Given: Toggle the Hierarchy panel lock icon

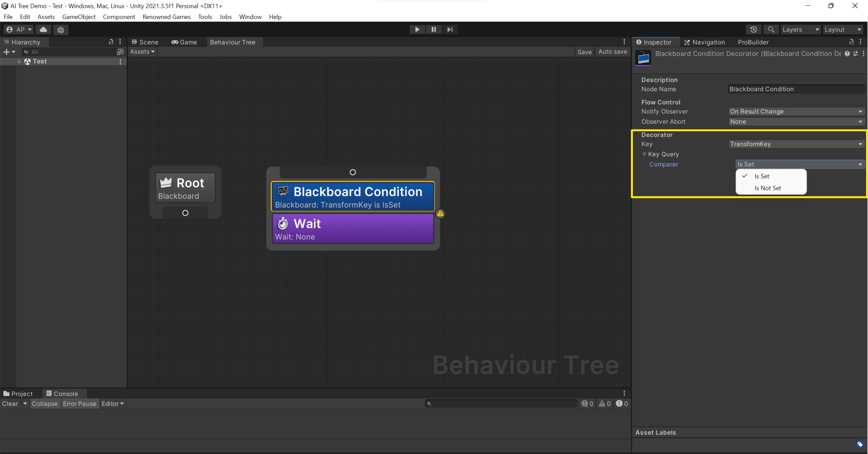Looking at the screenshot, I should (111, 42).
